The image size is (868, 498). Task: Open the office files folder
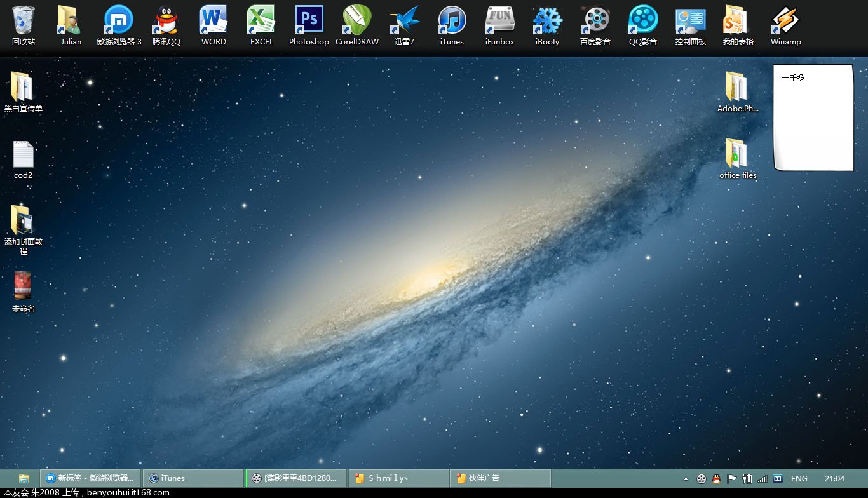pyautogui.click(x=737, y=155)
